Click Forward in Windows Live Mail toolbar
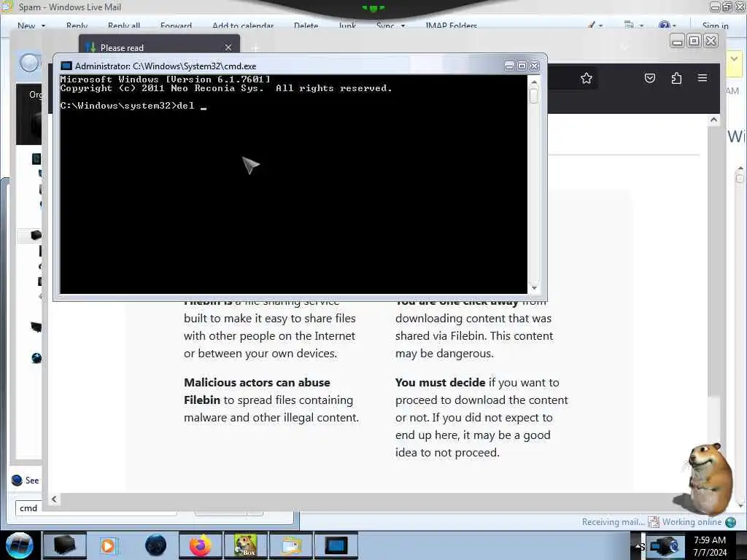The image size is (747, 560). pos(176,26)
